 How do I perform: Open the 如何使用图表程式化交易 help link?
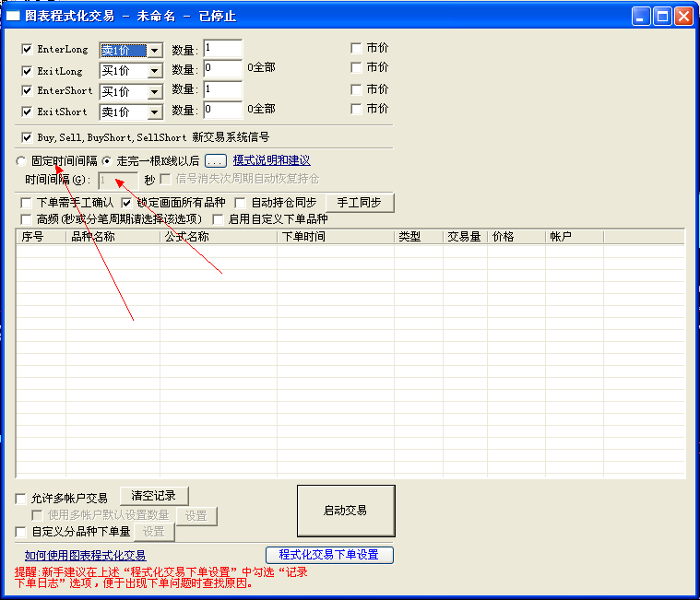tap(85, 555)
